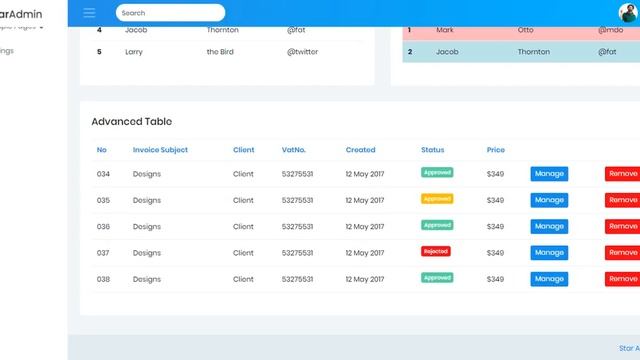The image size is (640, 360).
Task: Click yellow status badge on invoice 035
Action: pos(437,199)
